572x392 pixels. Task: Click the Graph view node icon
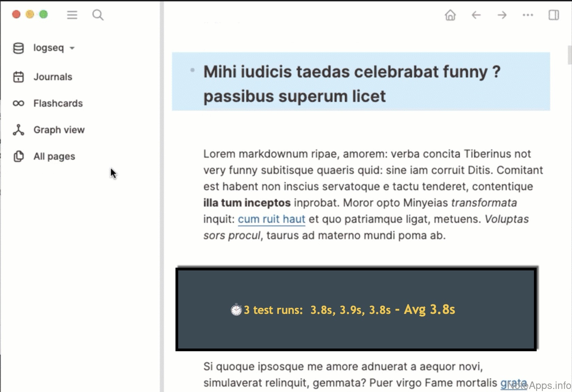pos(18,130)
